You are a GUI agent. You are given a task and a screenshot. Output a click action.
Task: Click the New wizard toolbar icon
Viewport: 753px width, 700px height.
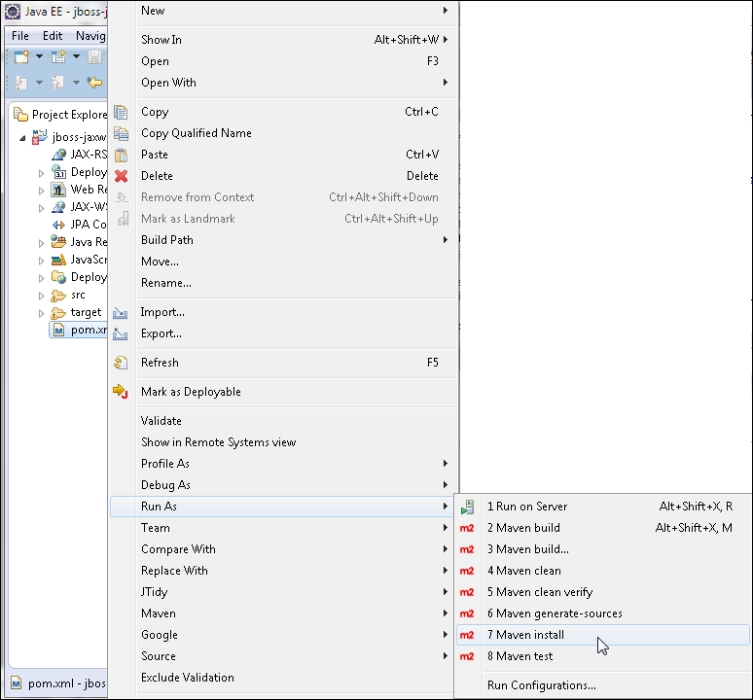click(x=21, y=57)
